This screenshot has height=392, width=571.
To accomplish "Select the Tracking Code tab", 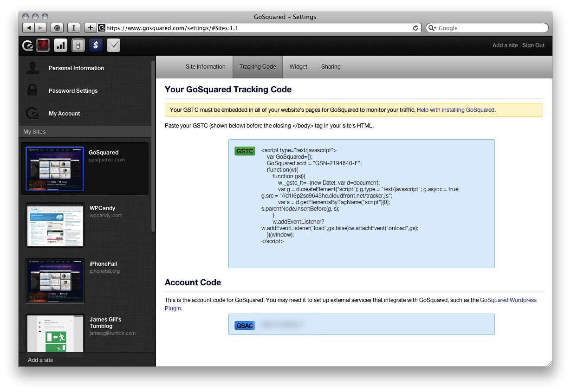I will point(258,67).
